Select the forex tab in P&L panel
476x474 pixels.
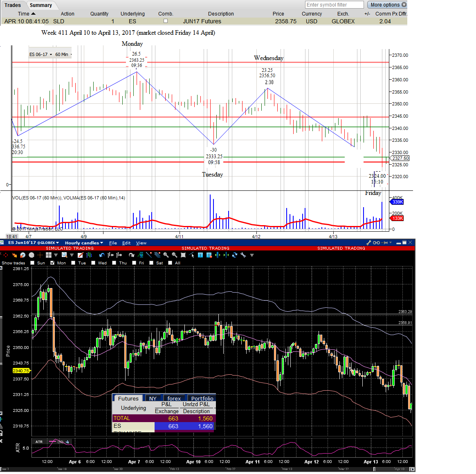coord(174,398)
